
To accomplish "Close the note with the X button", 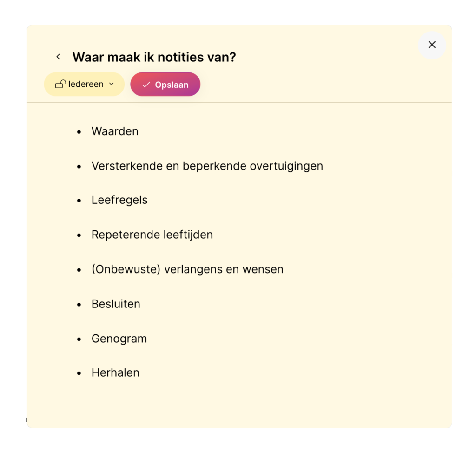I will click(432, 45).
